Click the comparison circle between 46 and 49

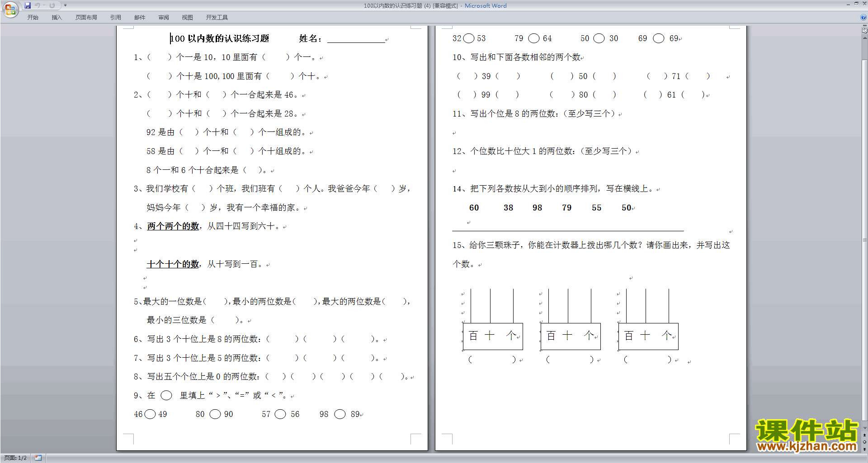click(x=150, y=414)
